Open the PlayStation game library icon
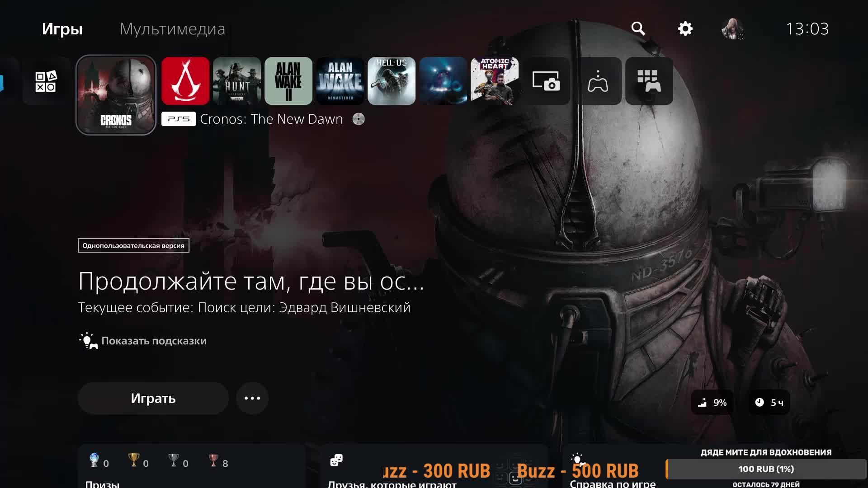The height and width of the screenshot is (488, 868). [47, 81]
